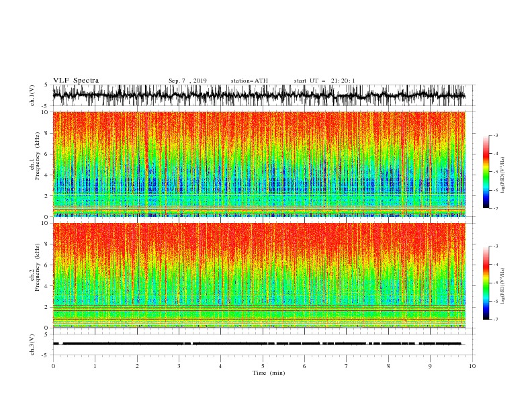Click the ch.1 voltage waveform trace
Image resolution: width=532 pixels, height=411 pixels.
259,95
